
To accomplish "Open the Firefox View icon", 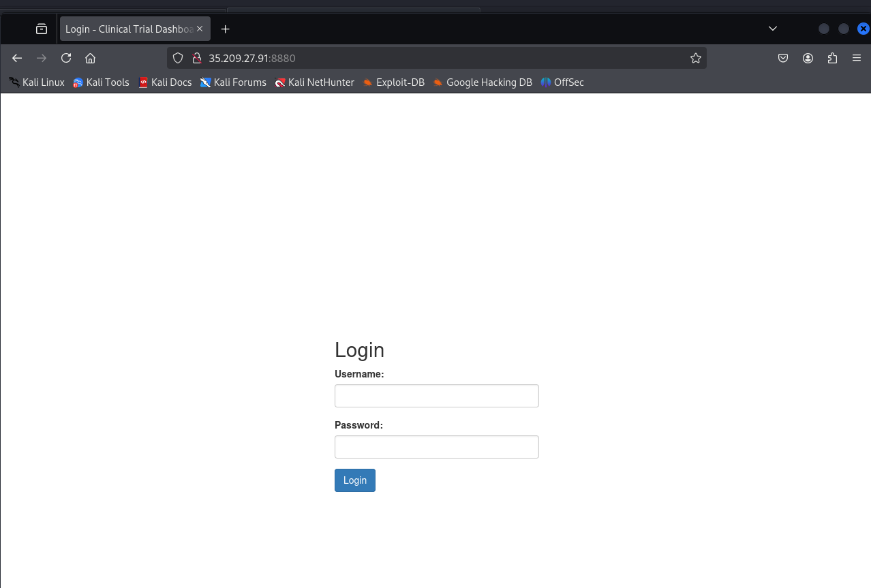I will [42, 29].
